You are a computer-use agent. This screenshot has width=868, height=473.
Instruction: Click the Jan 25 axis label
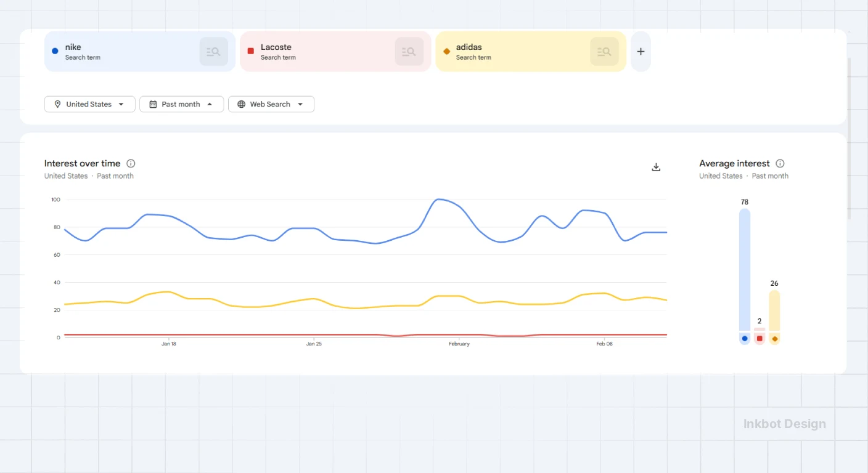click(314, 344)
